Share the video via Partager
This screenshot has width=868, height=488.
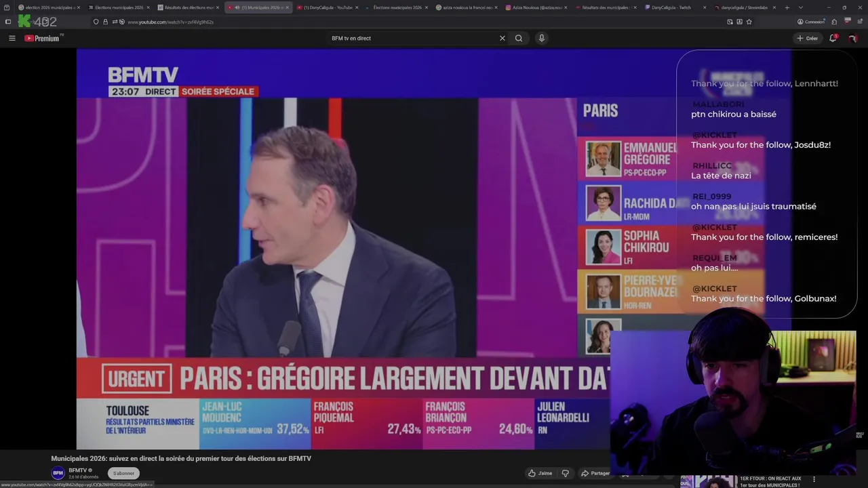(x=595, y=473)
